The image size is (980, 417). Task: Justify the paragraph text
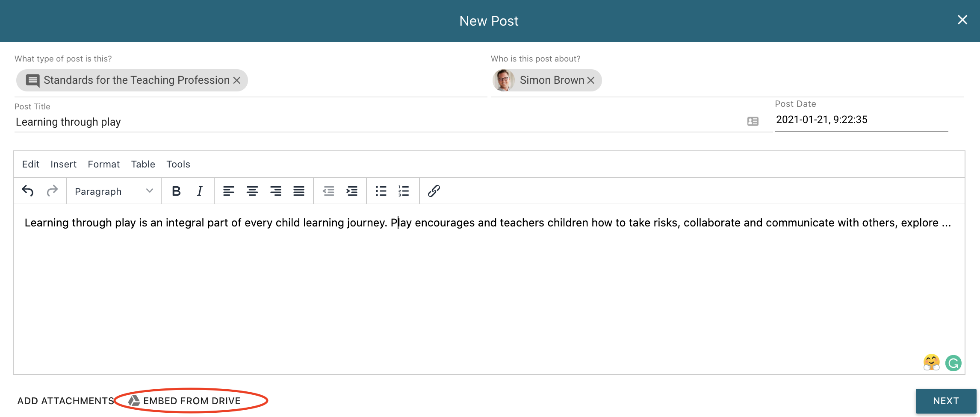tap(298, 191)
